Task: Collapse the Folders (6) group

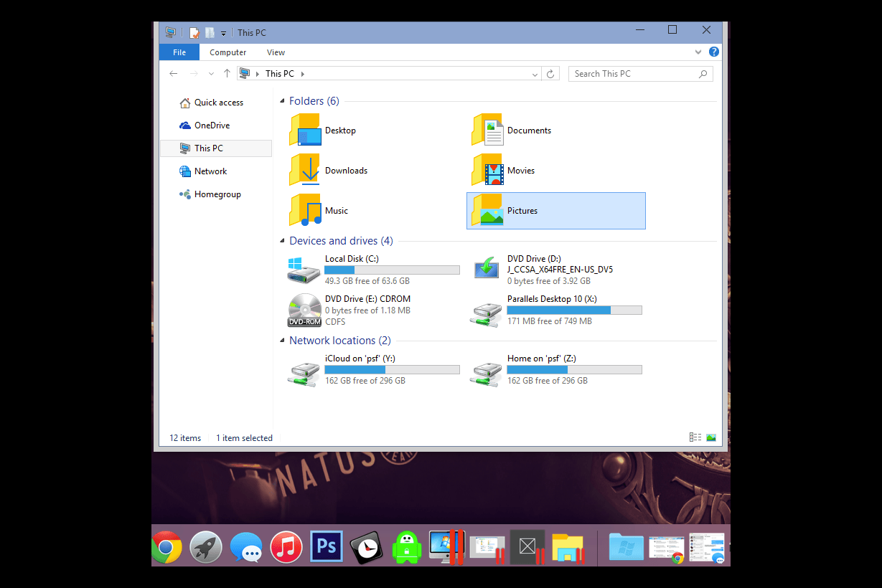Action: tap(282, 101)
